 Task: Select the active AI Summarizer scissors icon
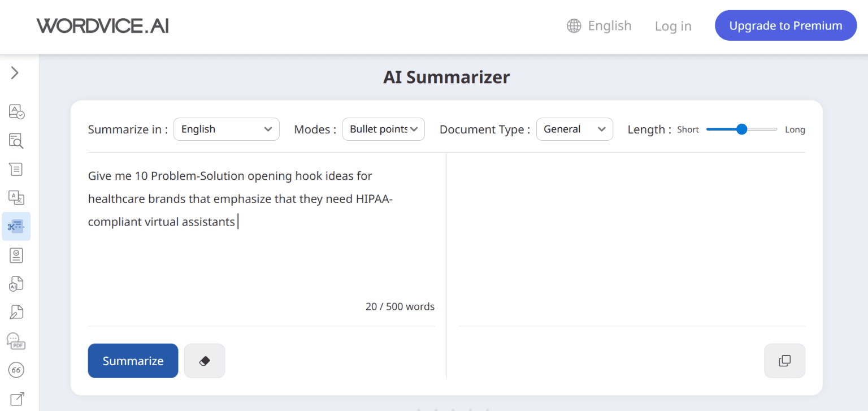tap(16, 227)
